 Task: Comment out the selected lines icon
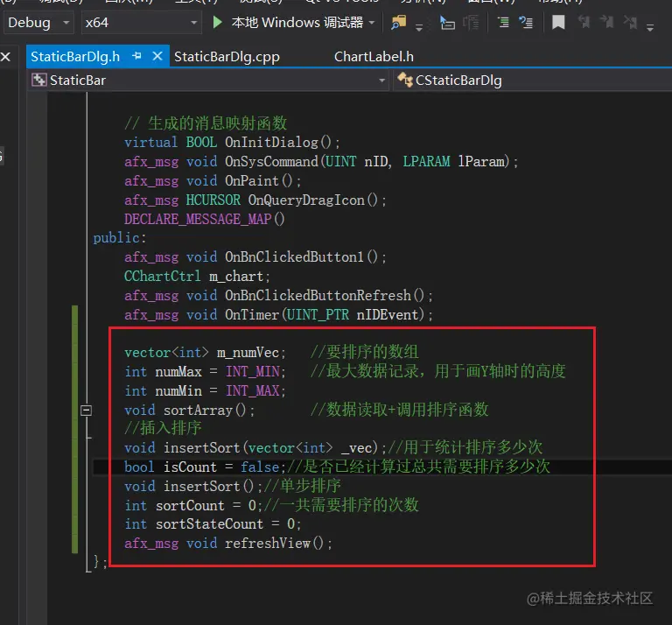(503, 22)
